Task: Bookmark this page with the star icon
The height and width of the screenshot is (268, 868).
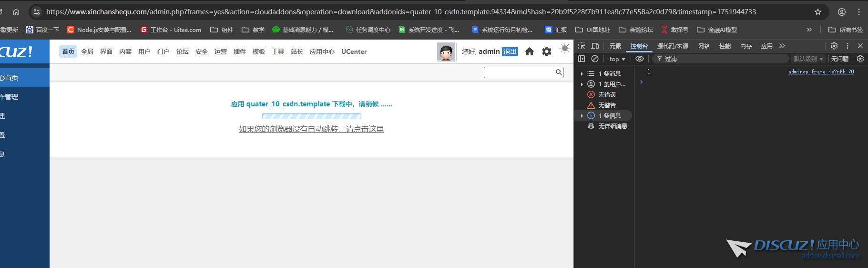Action: tap(818, 12)
